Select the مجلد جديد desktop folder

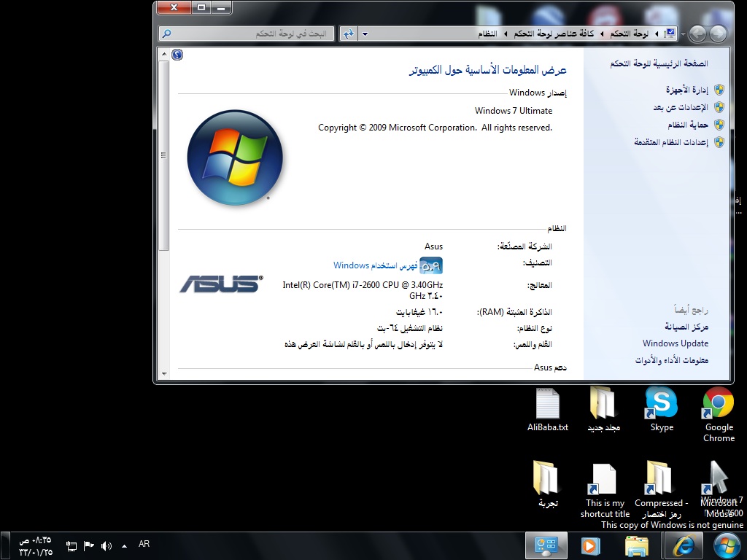(x=604, y=410)
